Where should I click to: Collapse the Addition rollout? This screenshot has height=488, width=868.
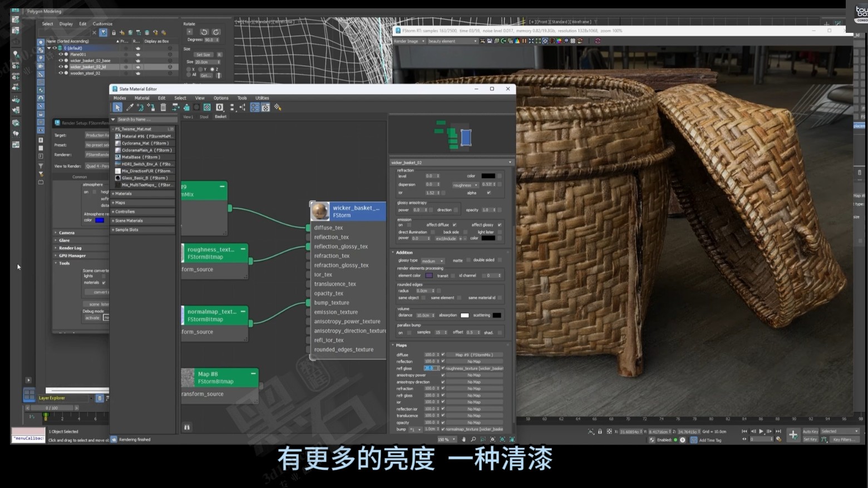[393, 252]
